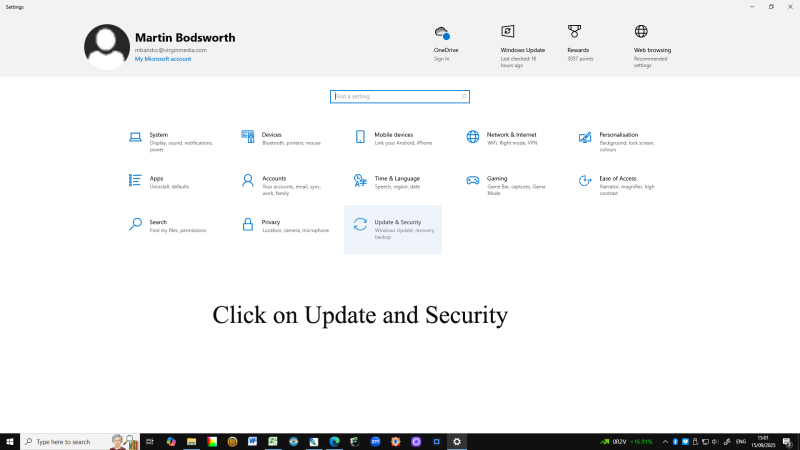This screenshot has width=800, height=450.
Task: Open Ease of Access settings
Action: click(x=617, y=179)
